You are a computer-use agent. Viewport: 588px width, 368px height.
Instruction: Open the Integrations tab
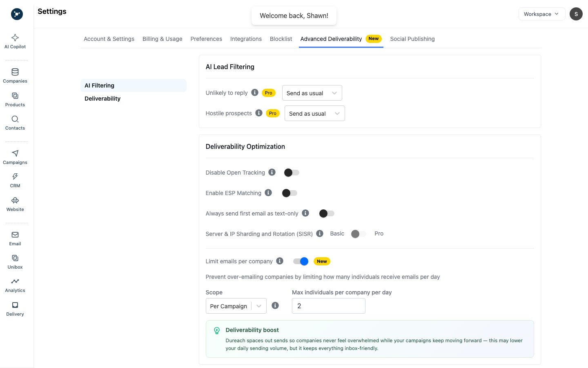246,39
